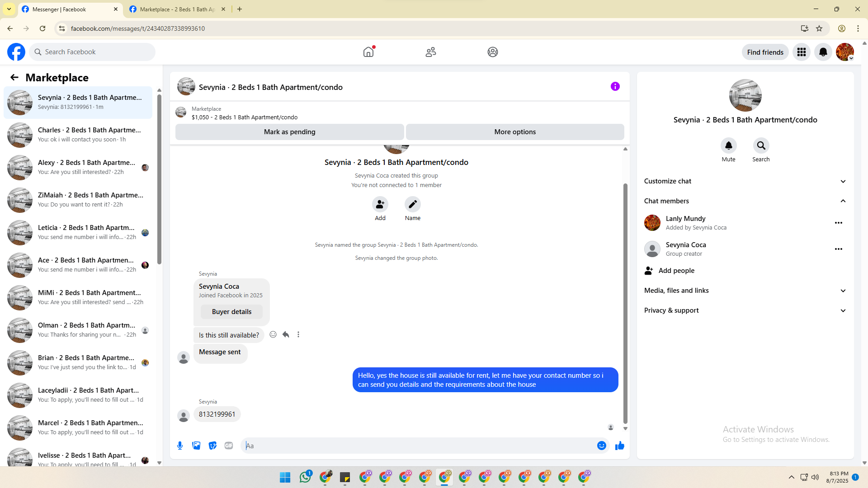Expand the Customize chat section
This screenshot has width=868, height=488.
click(745, 181)
